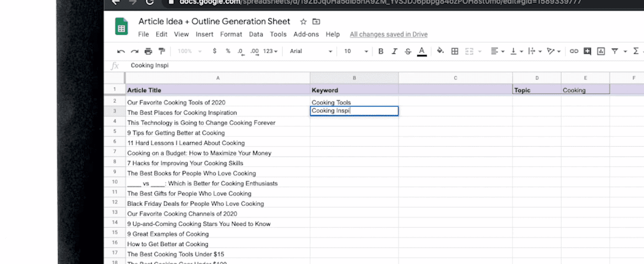Select the Paint format roller icon
The image size is (644, 264).
(161, 51)
